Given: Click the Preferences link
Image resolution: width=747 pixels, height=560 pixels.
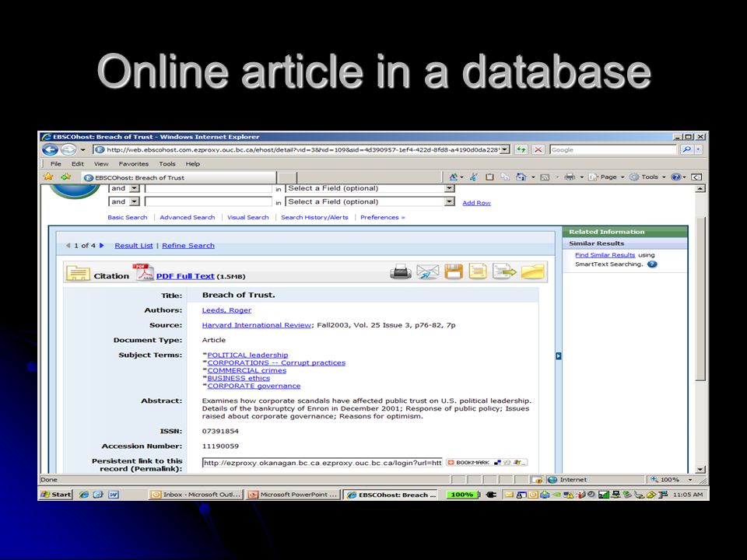Looking at the screenshot, I should (x=382, y=217).
